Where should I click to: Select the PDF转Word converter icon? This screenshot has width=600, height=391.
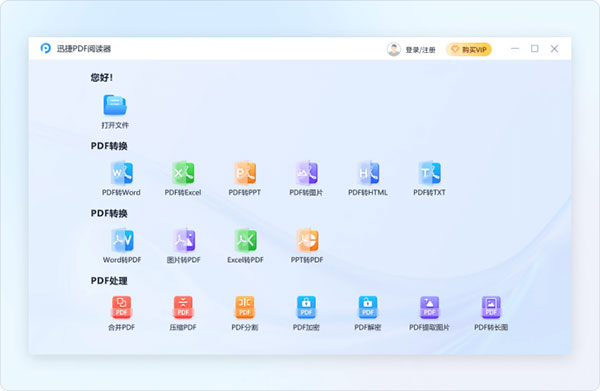(x=122, y=173)
